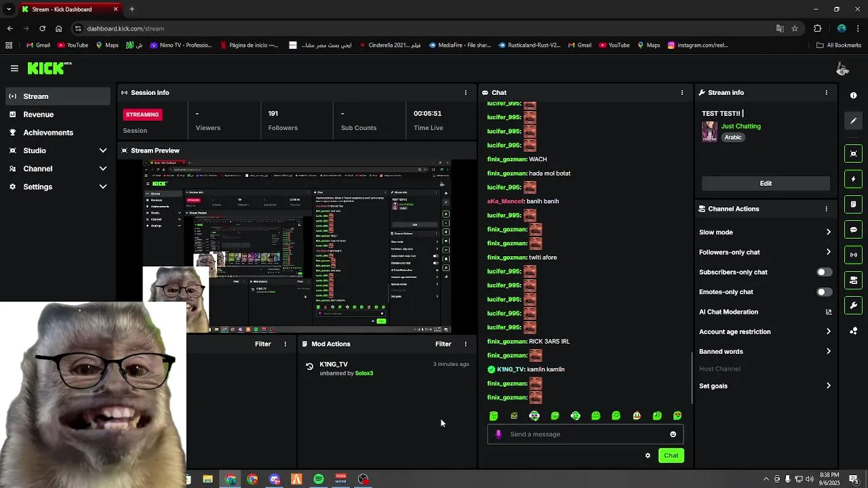Bookmark this page with the star icon
The width and height of the screenshot is (868, 488).
point(795,28)
